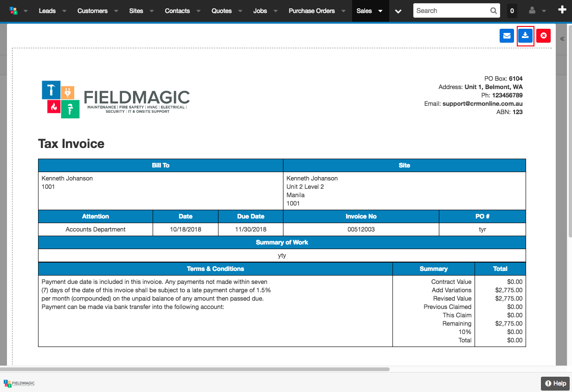
Task: Click the Fieldmagic footer logo
Action: click(x=19, y=383)
